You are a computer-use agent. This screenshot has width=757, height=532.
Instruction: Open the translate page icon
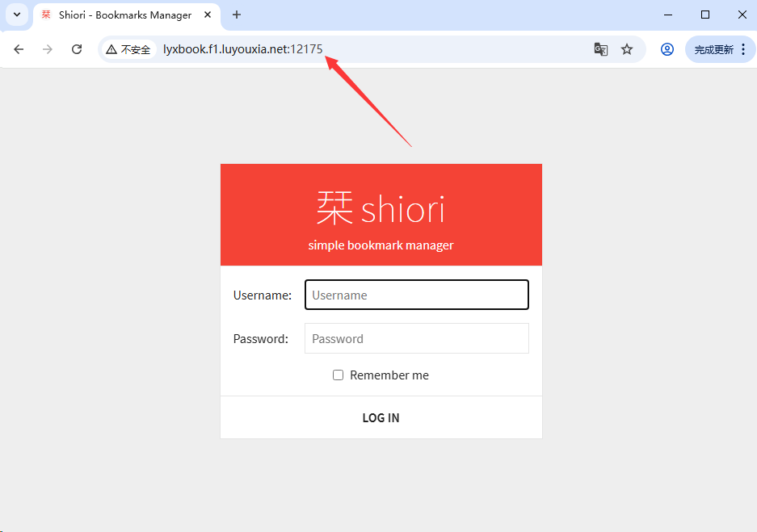tap(600, 49)
